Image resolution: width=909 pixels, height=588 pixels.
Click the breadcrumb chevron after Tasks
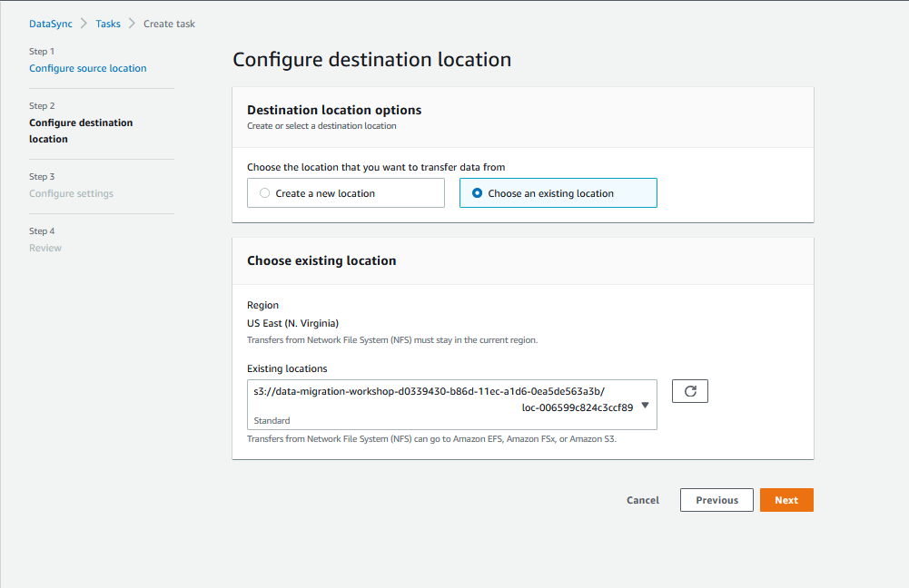(x=133, y=24)
